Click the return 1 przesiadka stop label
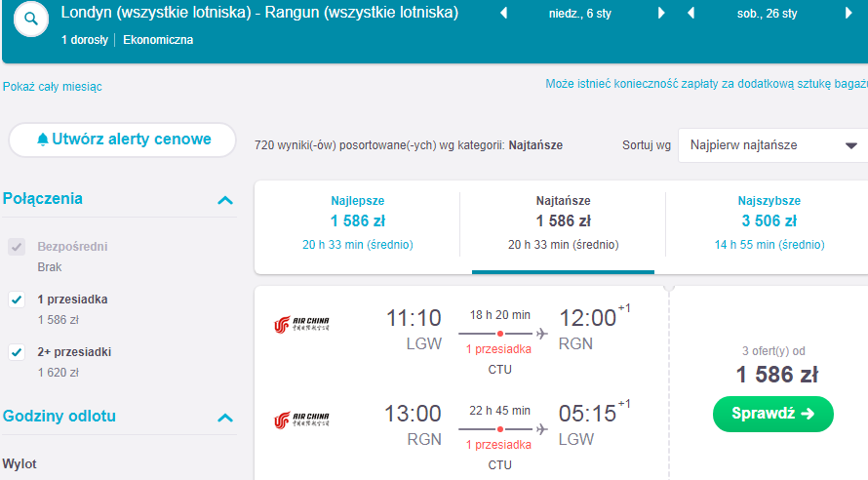The height and width of the screenshot is (480, 868). click(x=498, y=445)
